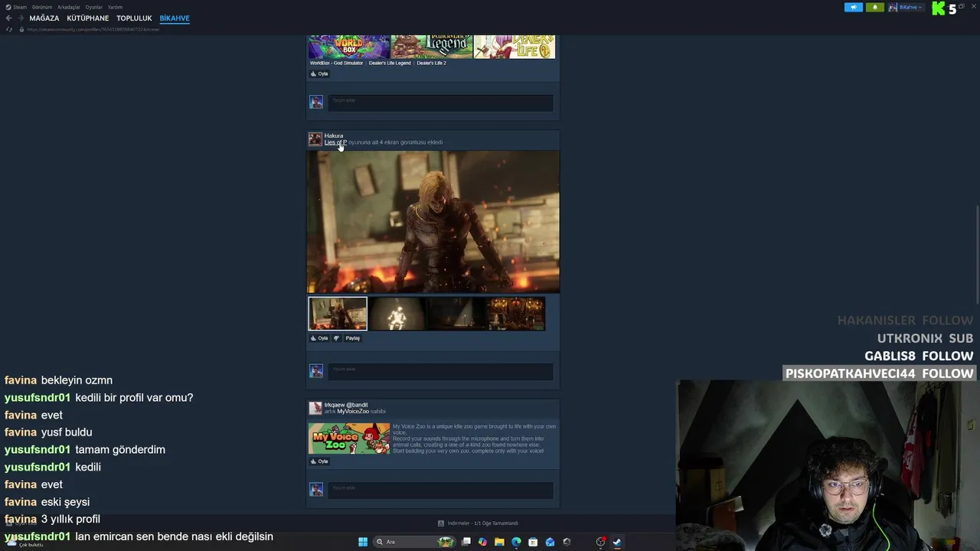
Task: Open the Dealer's Life 2 link
Action: click(x=431, y=63)
